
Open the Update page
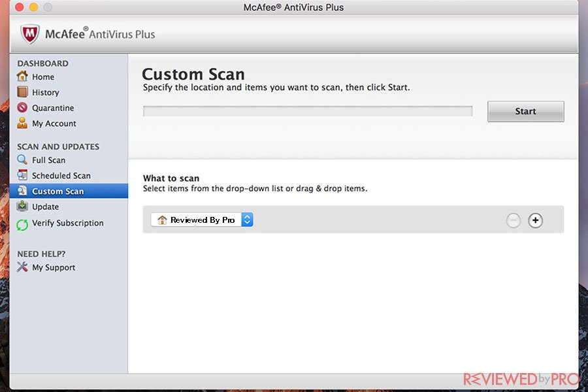click(45, 206)
